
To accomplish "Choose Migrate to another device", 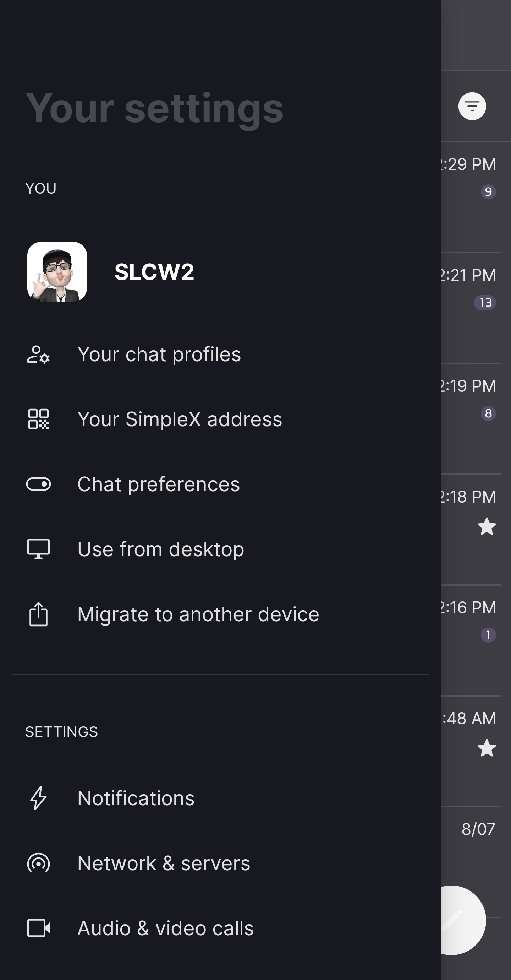I will pyautogui.click(x=198, y=614).
